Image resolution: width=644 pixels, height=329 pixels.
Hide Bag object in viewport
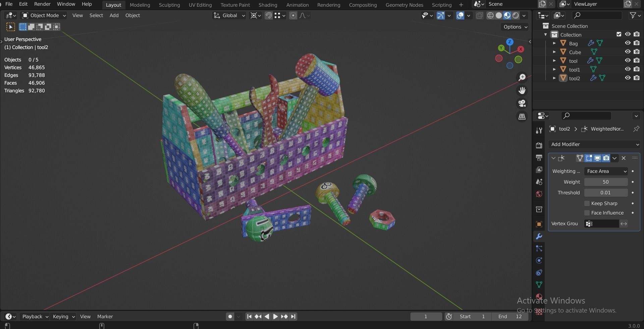pos(628,43)
